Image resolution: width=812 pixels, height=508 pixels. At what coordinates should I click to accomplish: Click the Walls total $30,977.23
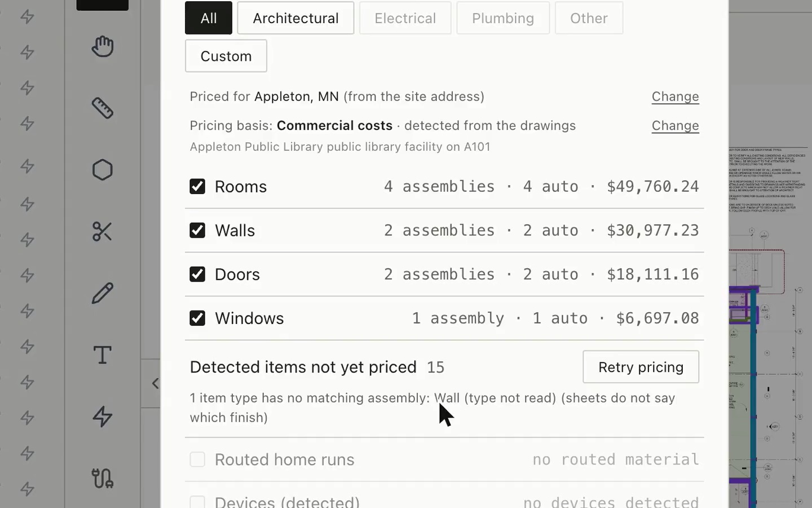(x=652, y=230)
